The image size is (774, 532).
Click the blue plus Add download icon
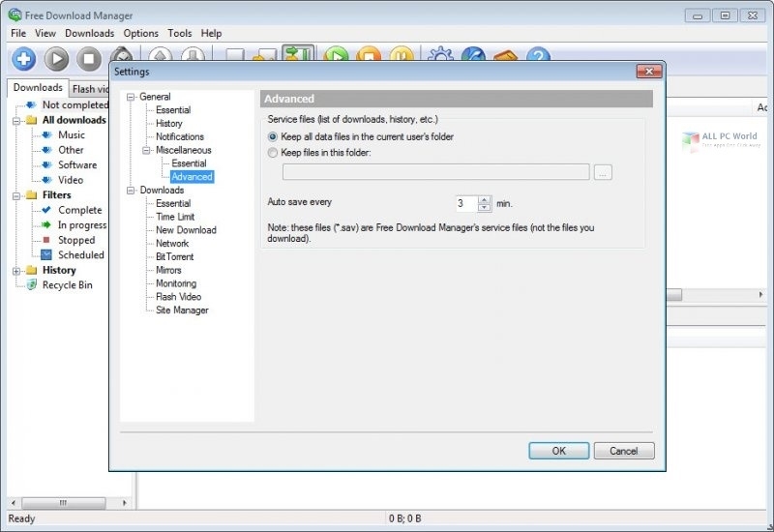[23, 59]
